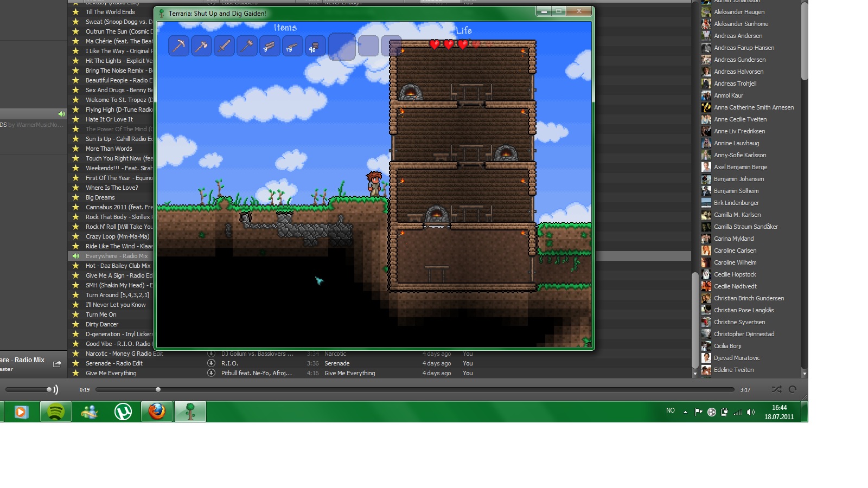Select track Till The World Ends
This screenshot has height=488, width=868.
111,12
